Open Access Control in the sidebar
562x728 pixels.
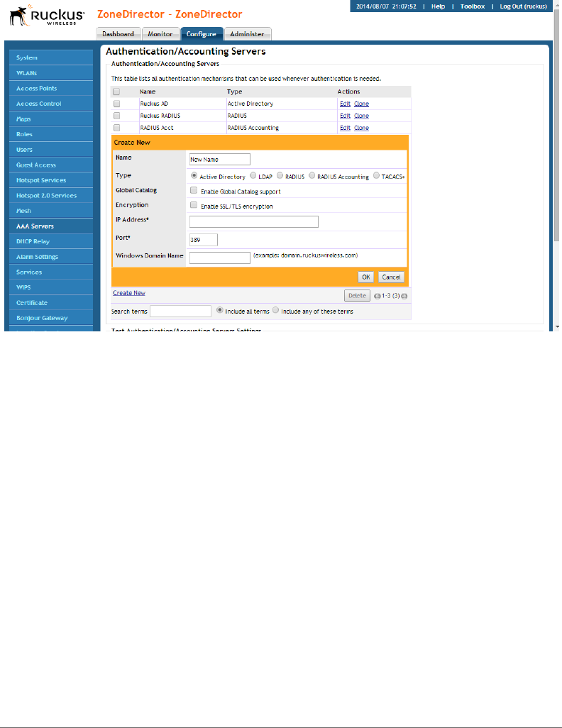tap(51, 104)
